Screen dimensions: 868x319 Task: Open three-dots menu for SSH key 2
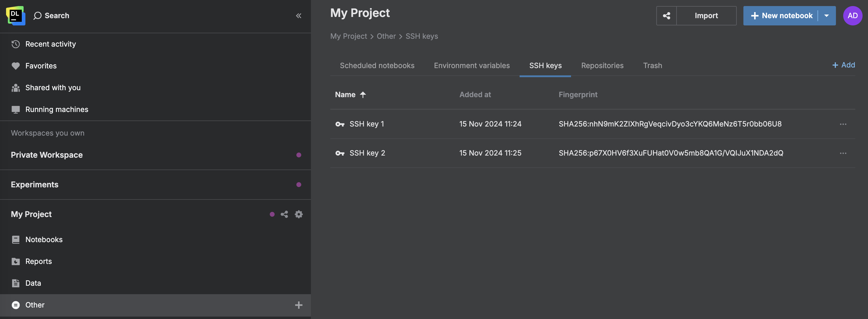click(843, 153)
